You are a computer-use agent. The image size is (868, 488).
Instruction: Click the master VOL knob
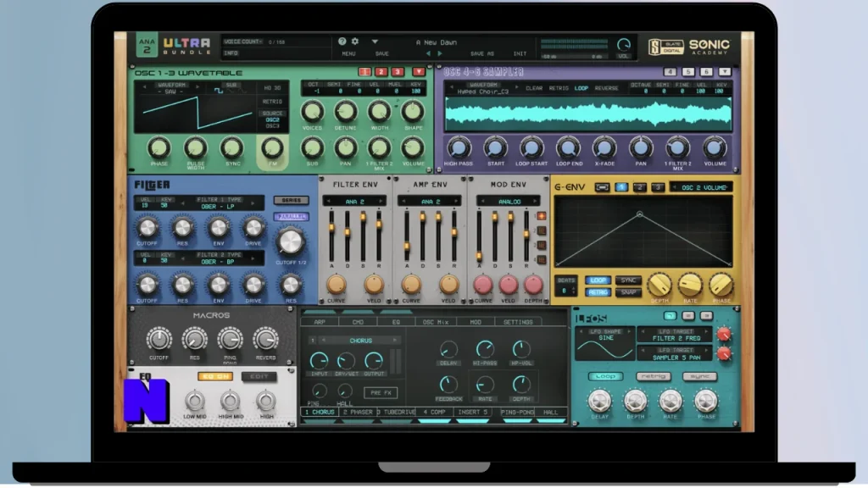click(x=623, y=45)
